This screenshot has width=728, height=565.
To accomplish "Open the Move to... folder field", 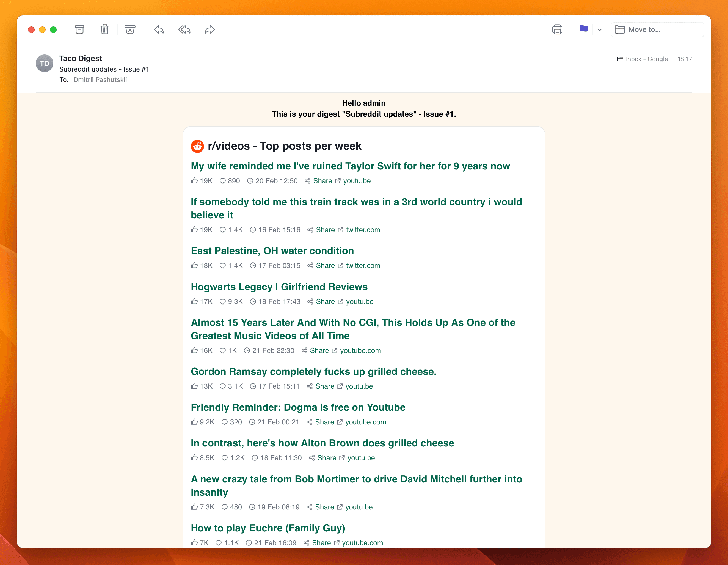I will 657,29.
